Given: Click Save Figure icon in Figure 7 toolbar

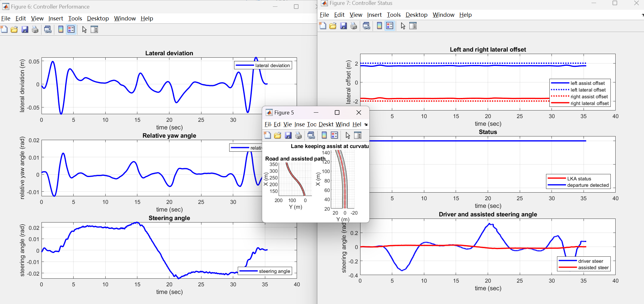Looking at the screenshot, I should click(x=343, y=26).
